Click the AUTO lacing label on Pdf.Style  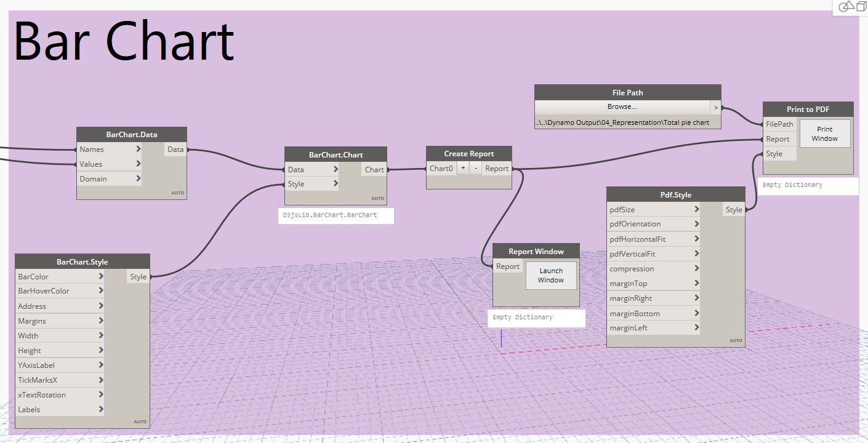736,340
